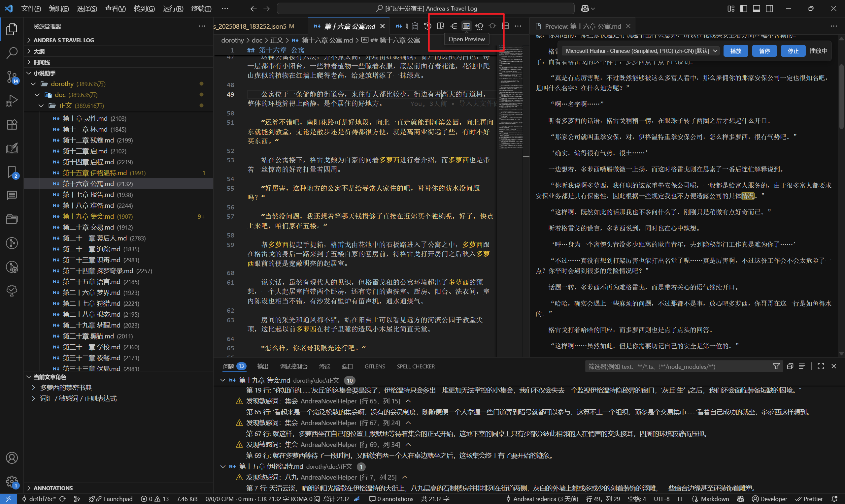Open the Source Control view showing 14 changes
The height and width of the screenshot is (504, 845).
(12, 77)
